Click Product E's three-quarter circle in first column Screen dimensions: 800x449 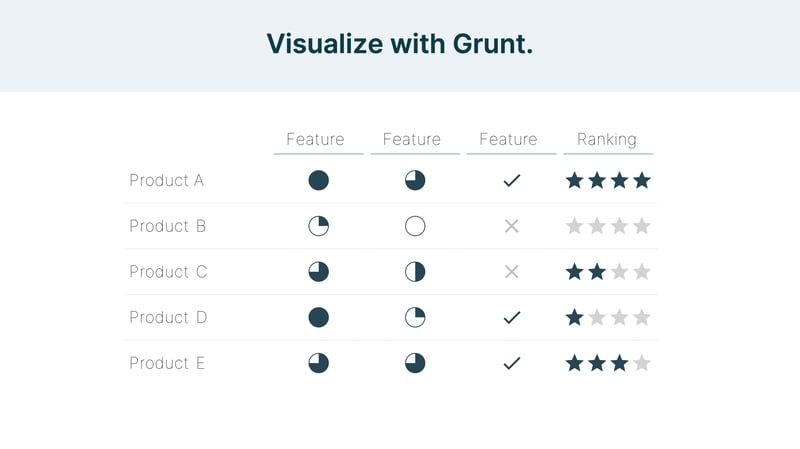point(318,363)
